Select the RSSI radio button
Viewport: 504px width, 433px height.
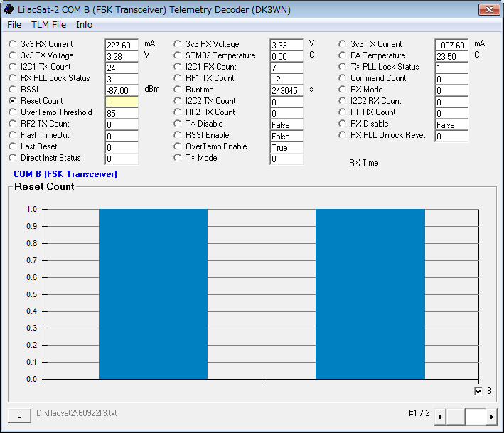coord(13,90)
